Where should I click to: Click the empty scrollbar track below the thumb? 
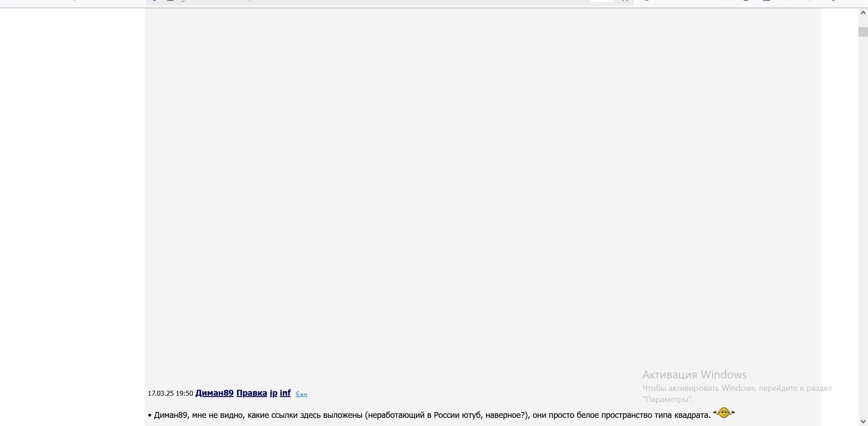click(x=863, y=226)
